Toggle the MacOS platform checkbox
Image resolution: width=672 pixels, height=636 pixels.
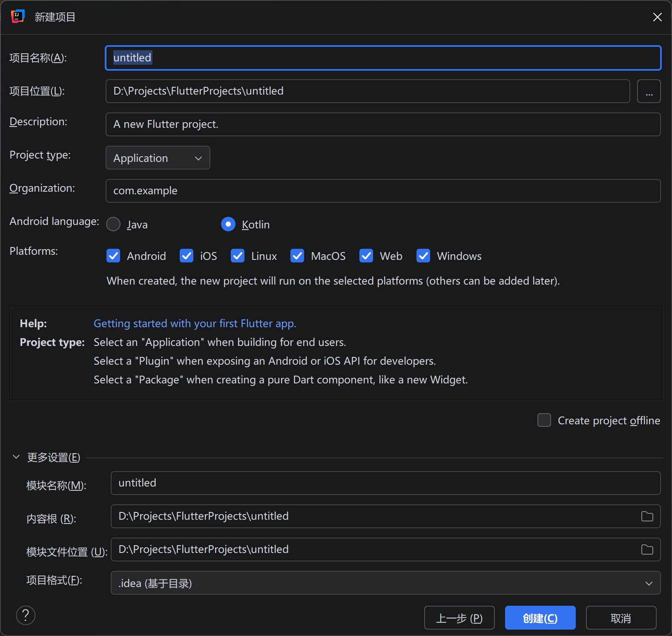tap(297, 256)
